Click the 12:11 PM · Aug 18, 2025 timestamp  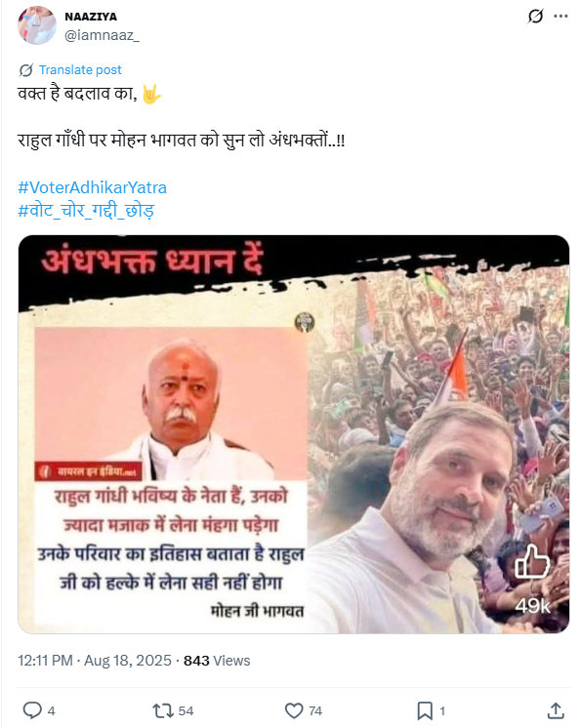[x=95, y=661]
